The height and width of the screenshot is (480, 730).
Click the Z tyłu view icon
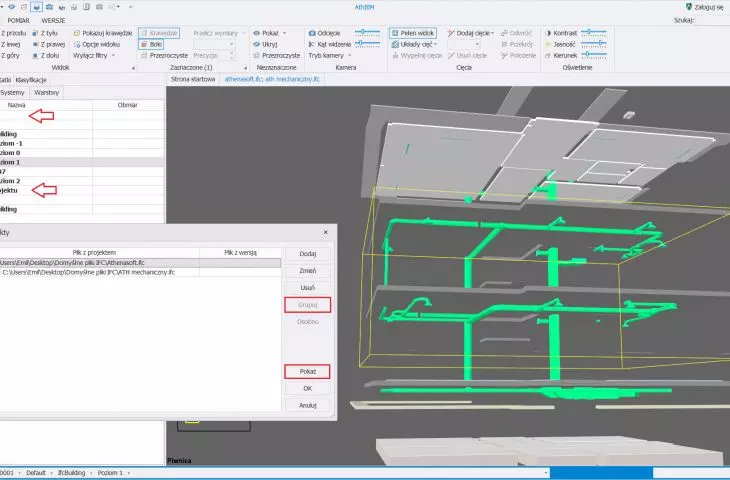click(35, 33)
